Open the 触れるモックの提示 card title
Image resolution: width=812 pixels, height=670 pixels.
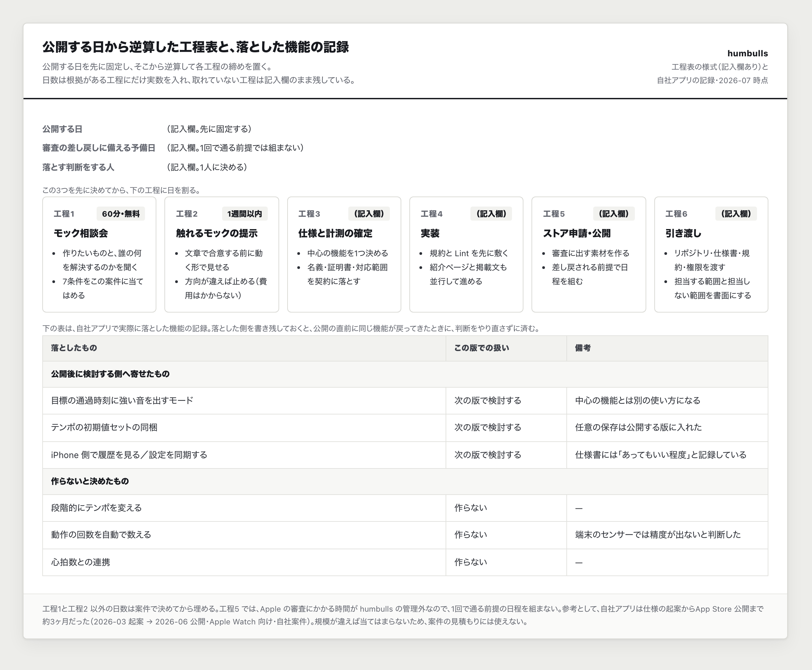pyautogui.click(x=217, y=233)
